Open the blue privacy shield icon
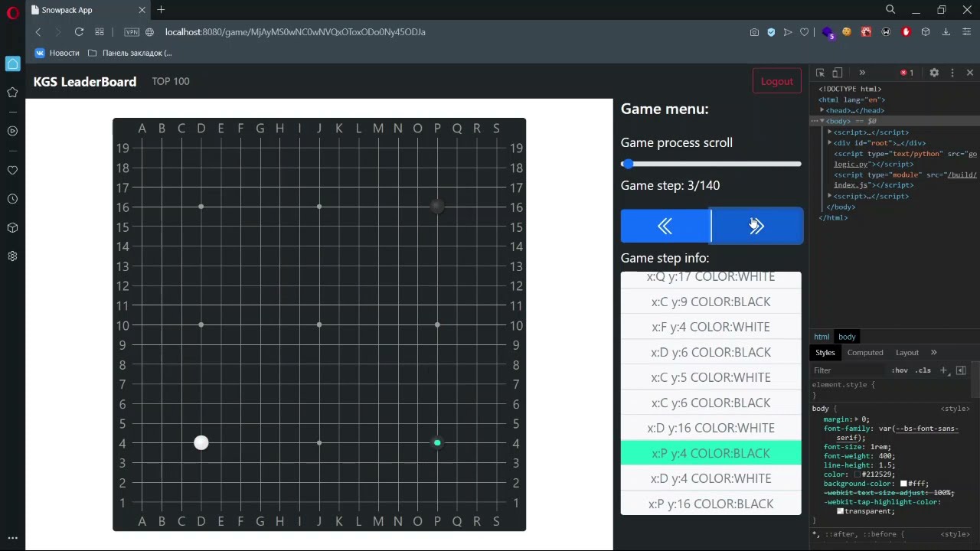This screenshot has height=551, width=980. pyautogui.click(x=771, y=32)
